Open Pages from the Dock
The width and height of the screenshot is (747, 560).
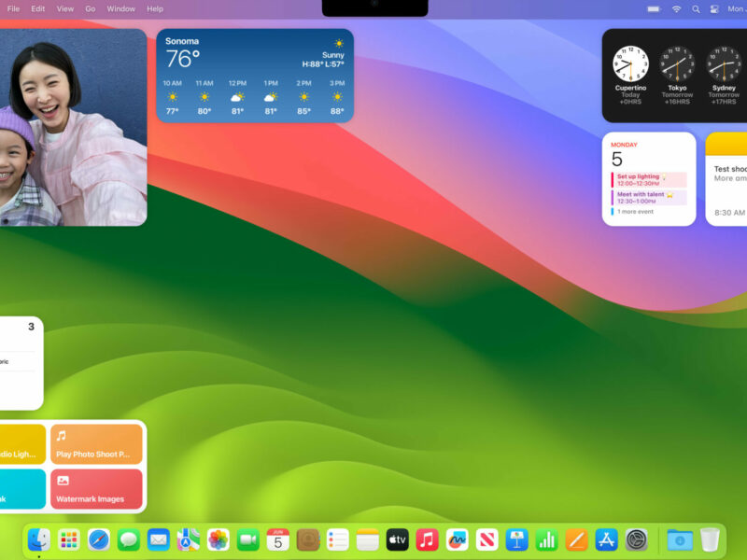pos(577,540)
